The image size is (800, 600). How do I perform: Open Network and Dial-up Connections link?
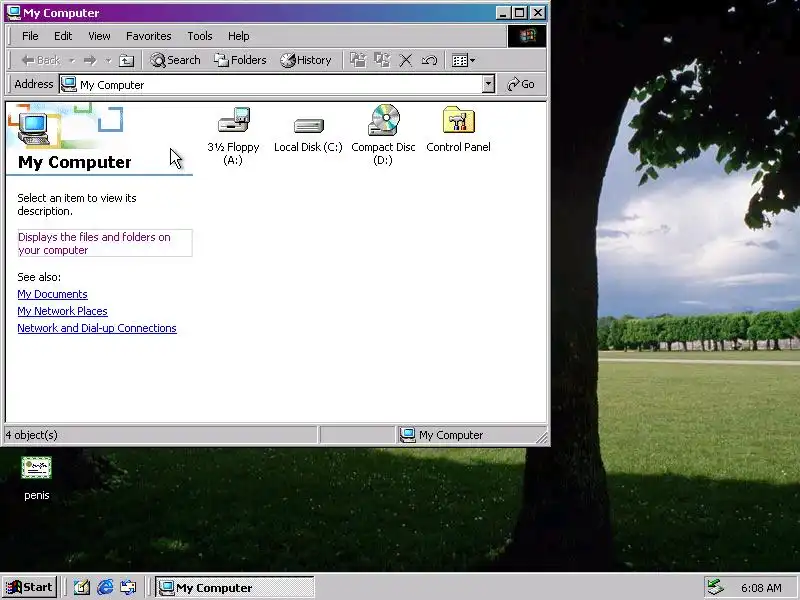pos(97,328)
